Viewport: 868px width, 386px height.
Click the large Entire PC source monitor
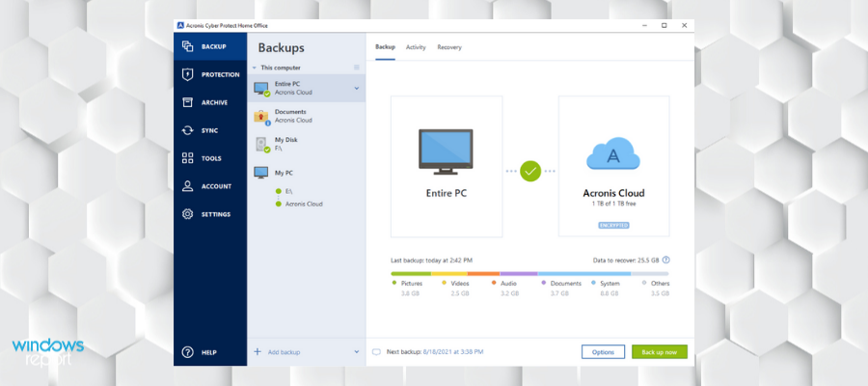point(446,152)
